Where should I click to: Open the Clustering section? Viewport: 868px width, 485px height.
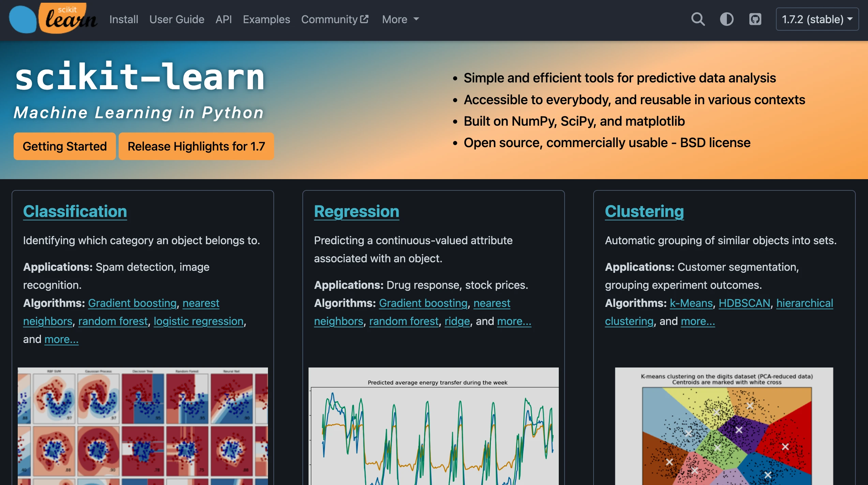(644, 211)
